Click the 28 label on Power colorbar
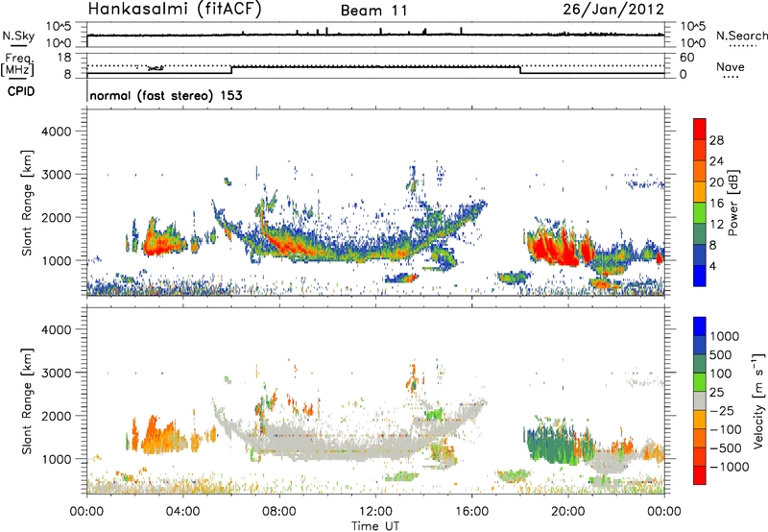The image size is (768, 532). (x=716, y=140)
